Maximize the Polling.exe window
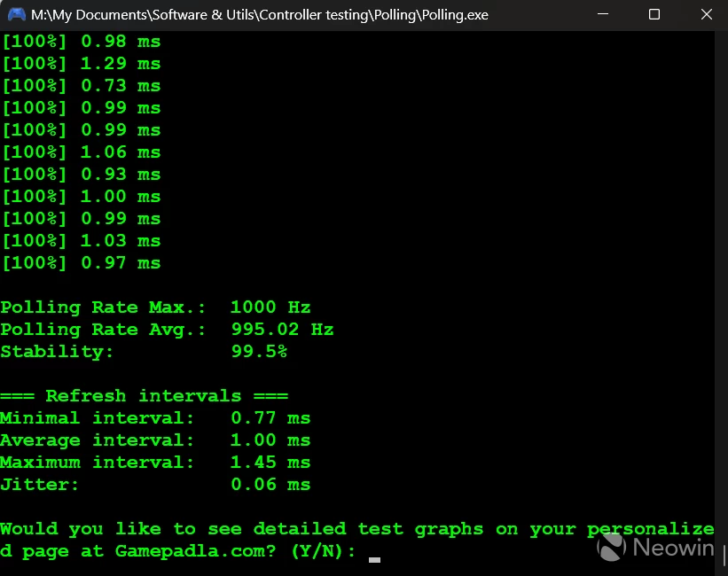Screen dimensions: 728x576 [x=654, y=14]
